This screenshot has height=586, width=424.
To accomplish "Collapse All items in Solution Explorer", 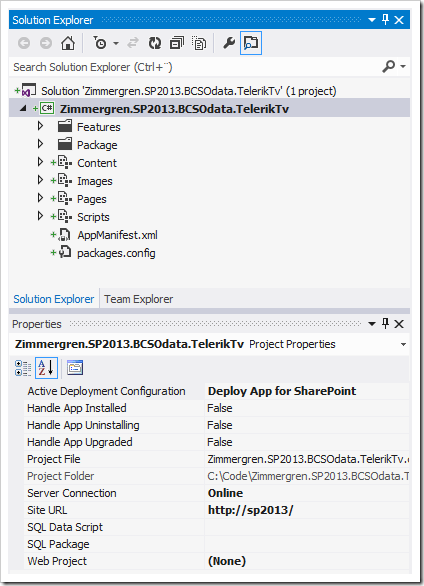I will pyautogui.click(x=177, y=43).
